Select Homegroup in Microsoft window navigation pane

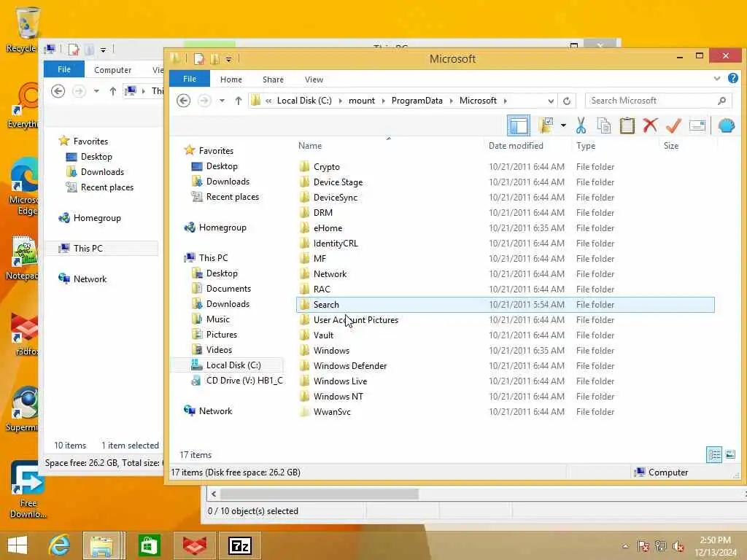(215, 227)
